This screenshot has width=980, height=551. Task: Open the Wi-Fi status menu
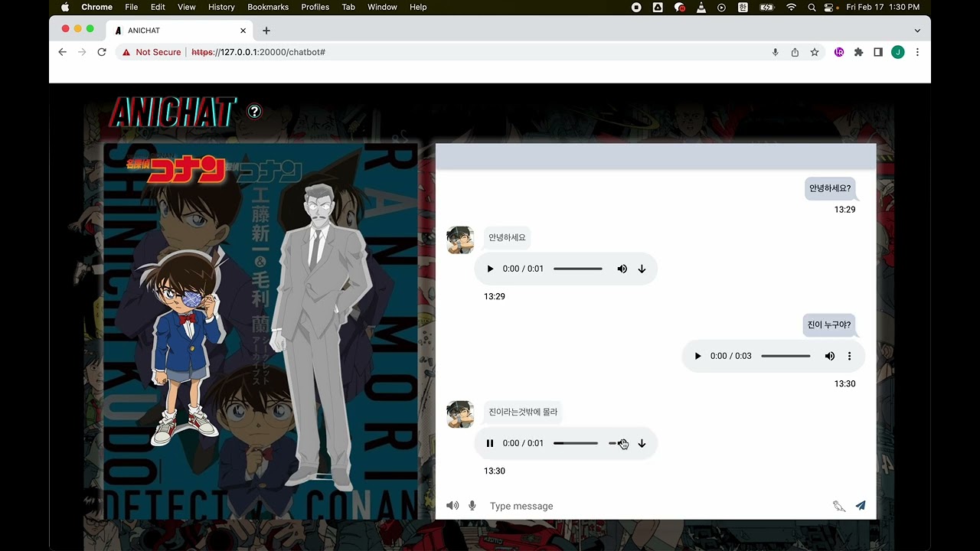[791, 7]
